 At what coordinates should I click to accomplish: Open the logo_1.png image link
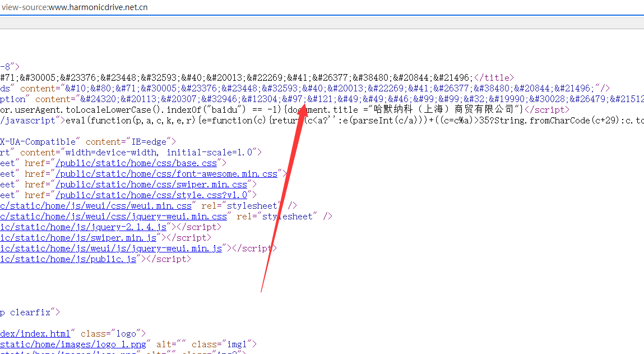[x=73, y=344]
